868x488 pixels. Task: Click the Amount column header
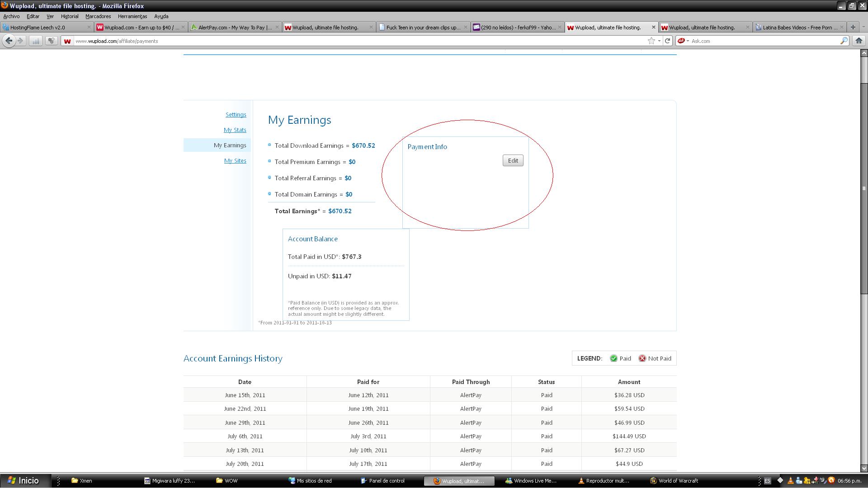pyautogui.click(x=629, y=382)
